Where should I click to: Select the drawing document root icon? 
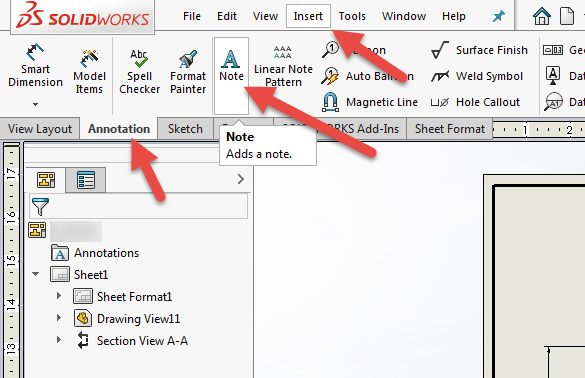[x=37, y=230]
